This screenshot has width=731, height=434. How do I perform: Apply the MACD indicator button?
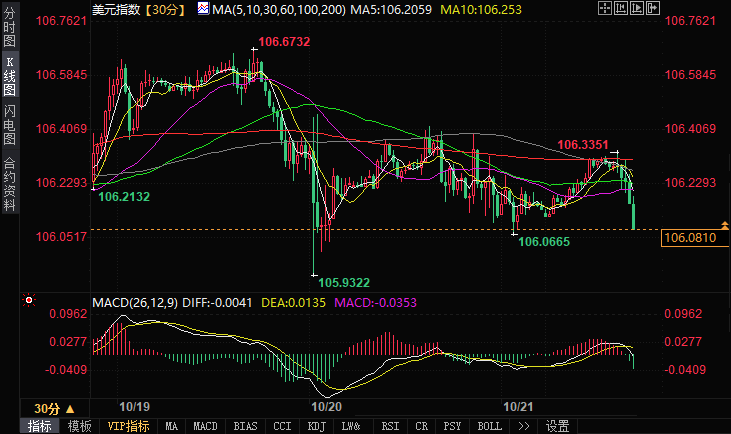click(x=205, y=426)
